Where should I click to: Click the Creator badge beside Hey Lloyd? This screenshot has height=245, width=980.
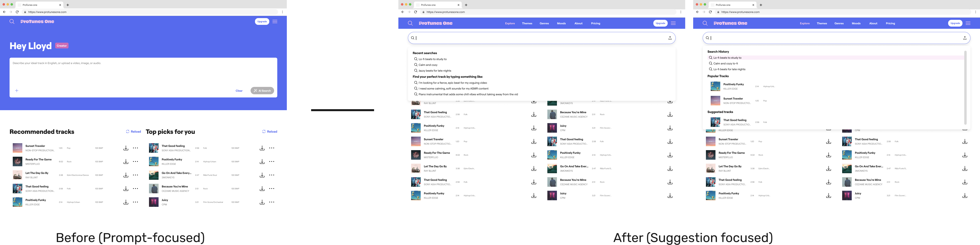(x=62, y=46)
